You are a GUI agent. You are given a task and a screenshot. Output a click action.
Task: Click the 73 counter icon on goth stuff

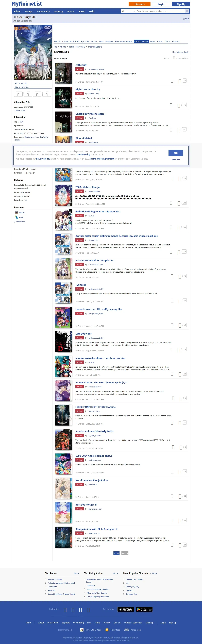(x=184, y=81)
